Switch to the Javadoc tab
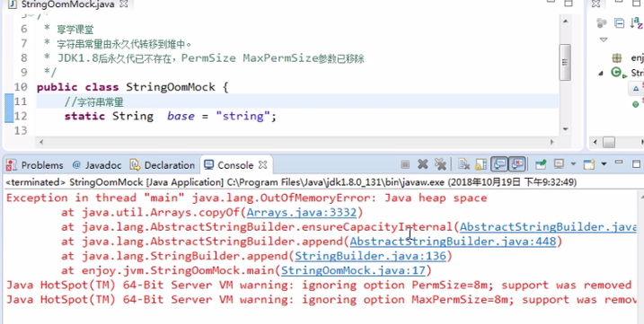 click(97, 165)
